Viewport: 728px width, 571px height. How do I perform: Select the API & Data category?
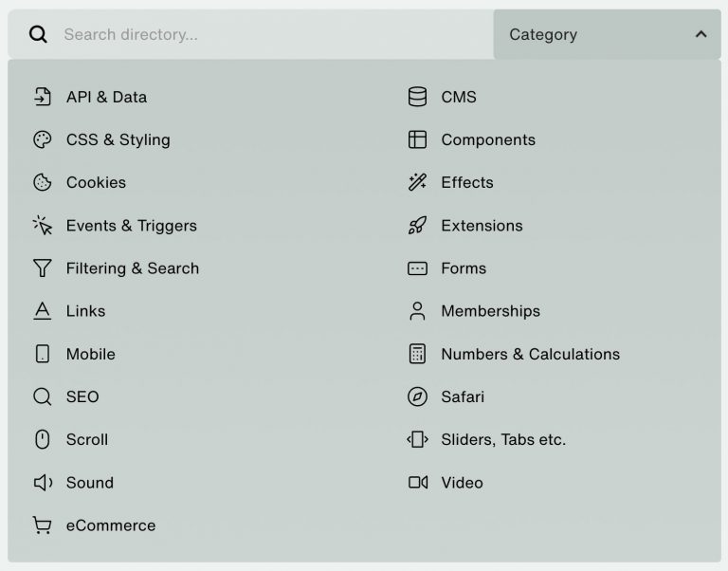coord(106,97)
